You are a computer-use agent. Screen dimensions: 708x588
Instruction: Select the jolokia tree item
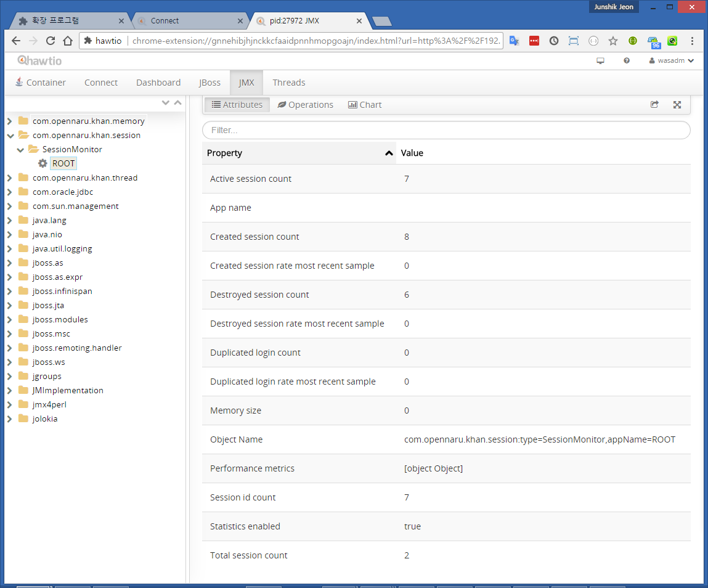click(x=45, y=419)
